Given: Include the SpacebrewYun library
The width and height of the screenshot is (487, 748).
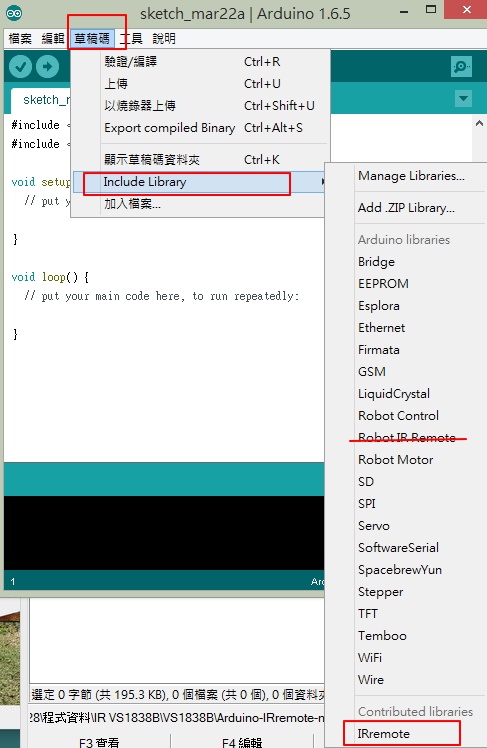Looking at the screenshot, I should click(400, 569).
